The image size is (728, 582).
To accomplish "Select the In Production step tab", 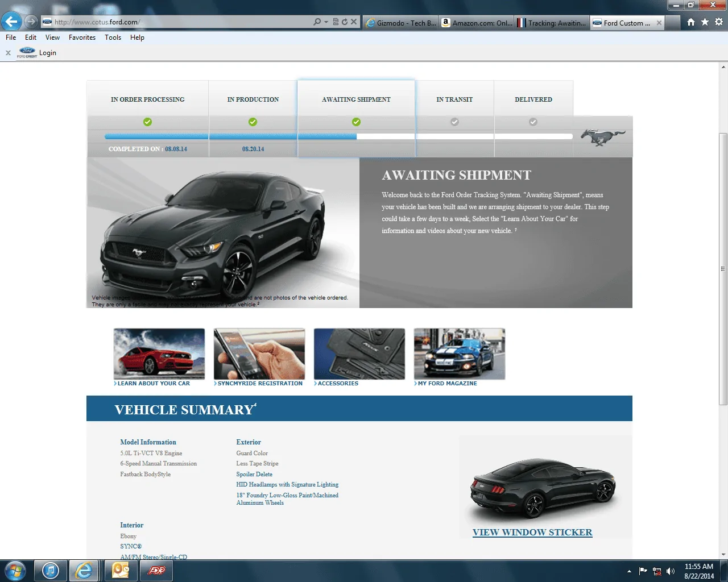I will 253,99.
